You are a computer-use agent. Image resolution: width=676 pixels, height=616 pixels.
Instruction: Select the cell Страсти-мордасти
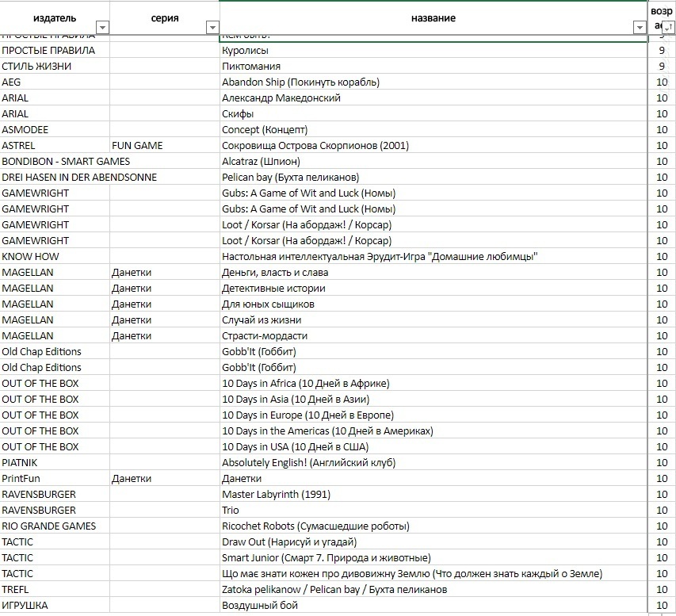pos(433,335)
